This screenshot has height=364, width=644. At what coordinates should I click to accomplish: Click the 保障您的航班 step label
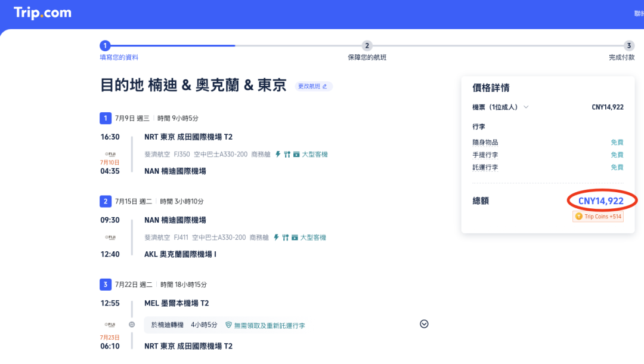click(x=367, y=57)
